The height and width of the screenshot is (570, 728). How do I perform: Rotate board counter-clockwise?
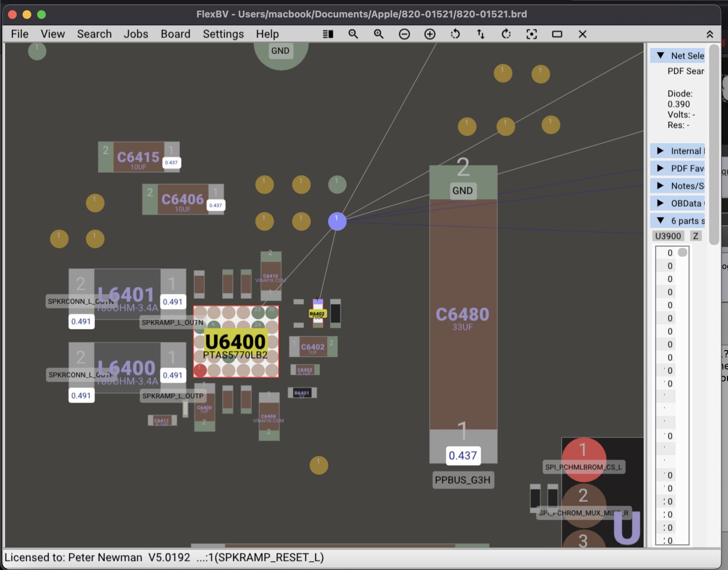pyautogui.click(x=455, y=34)
